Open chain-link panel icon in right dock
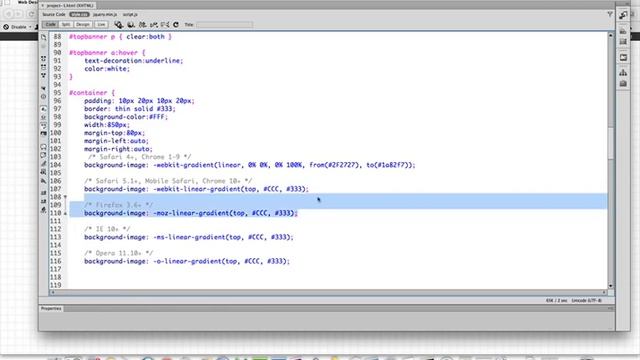The width and height of the screenshot is (640, 360). click(x=623, y=15)
